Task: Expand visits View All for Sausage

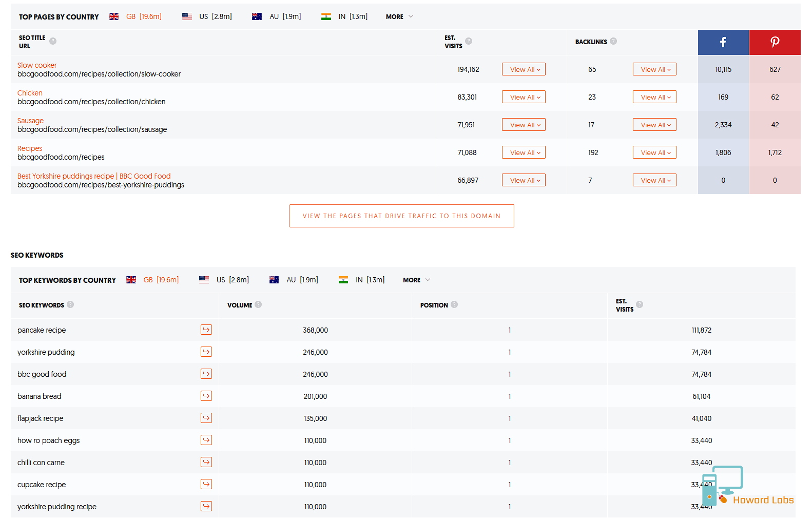Action: coord(524,125)
